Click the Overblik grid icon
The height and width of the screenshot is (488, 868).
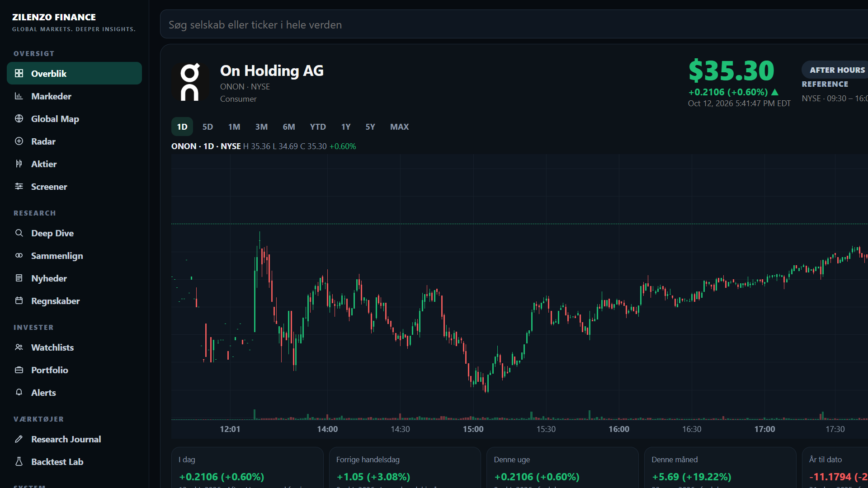pos(19,73)
